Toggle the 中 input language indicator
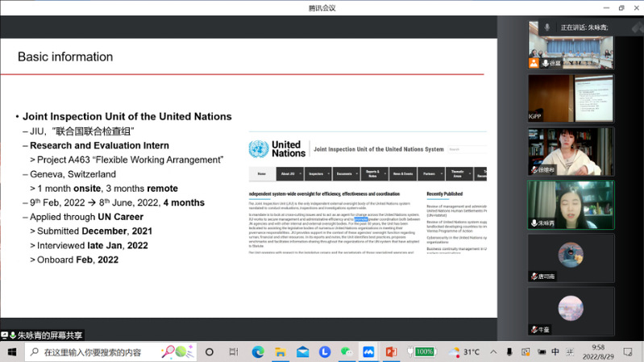This screenshot has width=644, height=362. [x=555, y=352]
